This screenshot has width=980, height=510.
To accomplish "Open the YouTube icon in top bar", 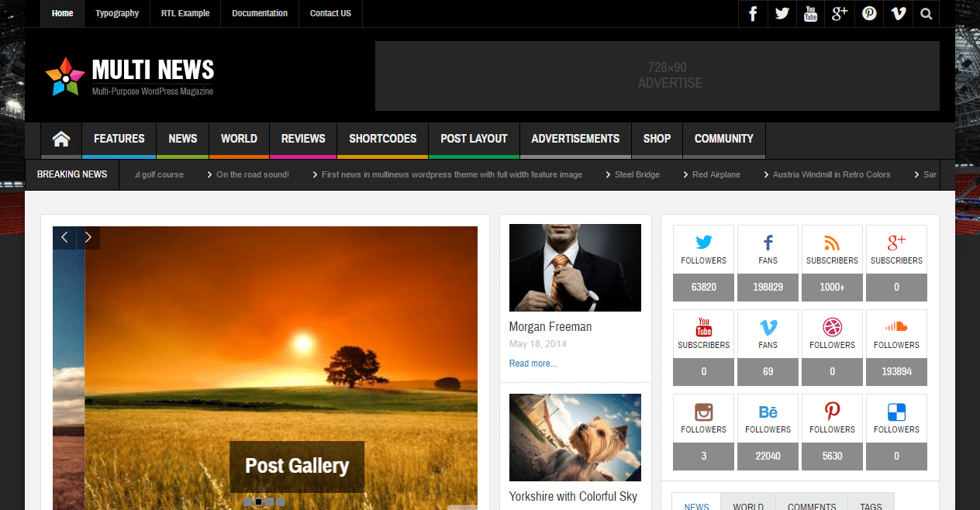I will coord(811,13).
